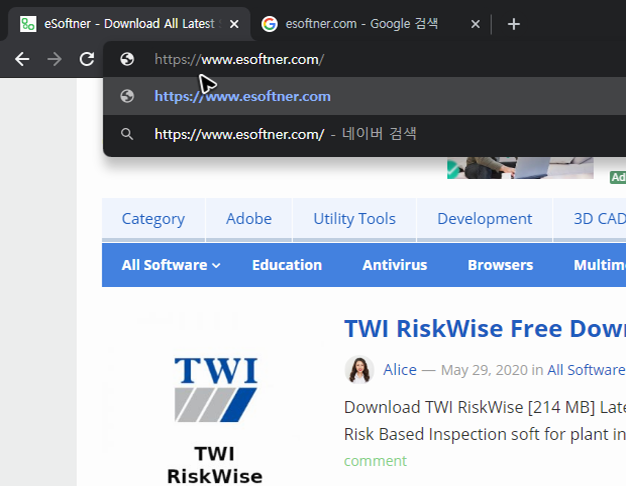Click Alice's author avatar
The height and width of the screenshot is (486, 626).
359,370
